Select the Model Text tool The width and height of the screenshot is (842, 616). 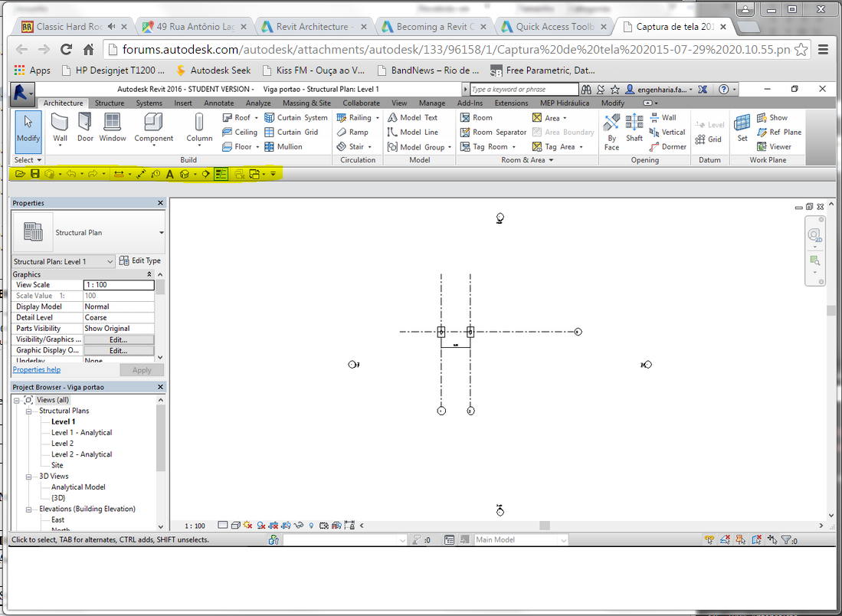412,118
